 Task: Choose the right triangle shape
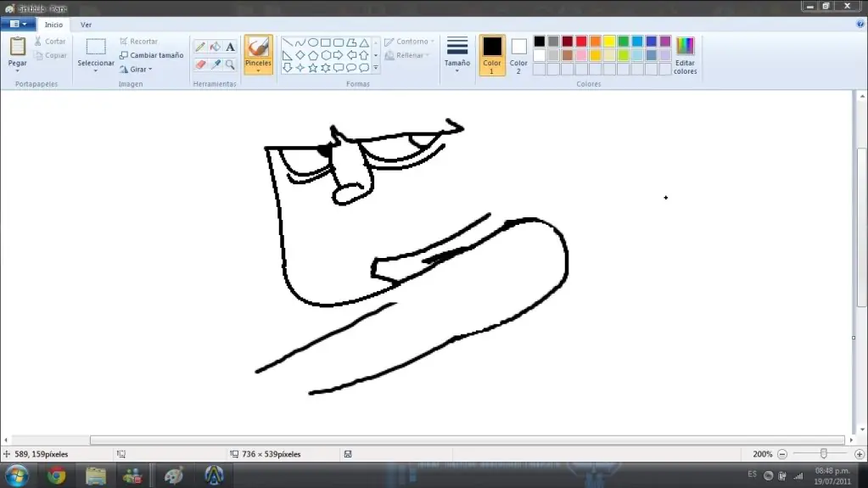click(288, 55)
